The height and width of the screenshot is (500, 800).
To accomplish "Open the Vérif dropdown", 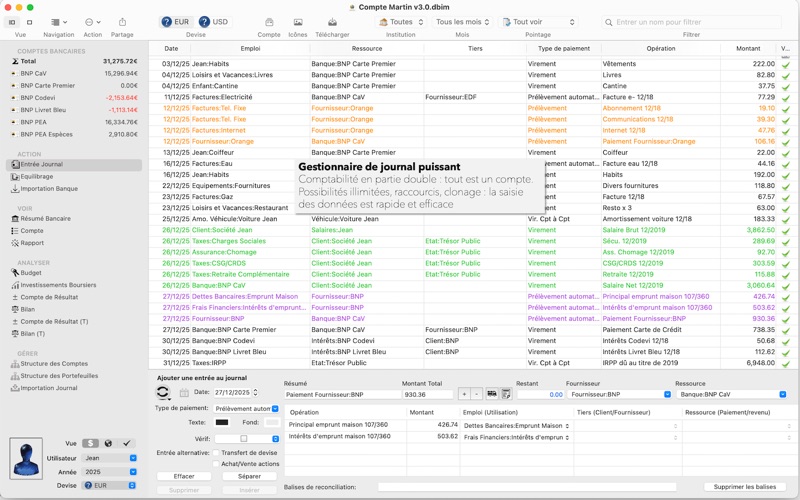I will 246,439.
